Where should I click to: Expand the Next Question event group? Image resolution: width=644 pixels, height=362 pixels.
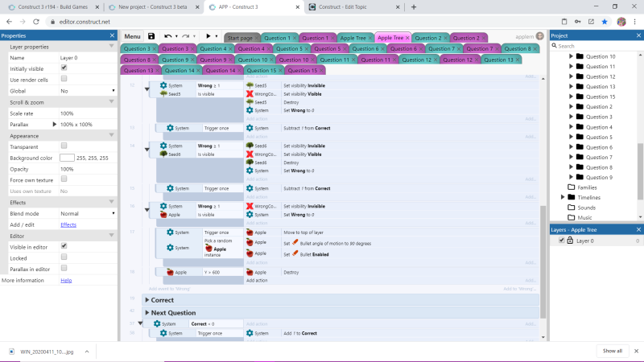(x=147, y=313)
